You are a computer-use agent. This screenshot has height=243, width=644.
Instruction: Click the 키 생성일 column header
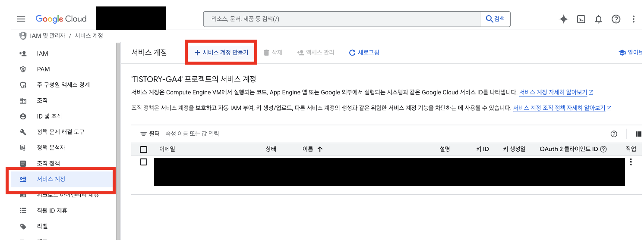pyautogui.click(x=514, y=149)
